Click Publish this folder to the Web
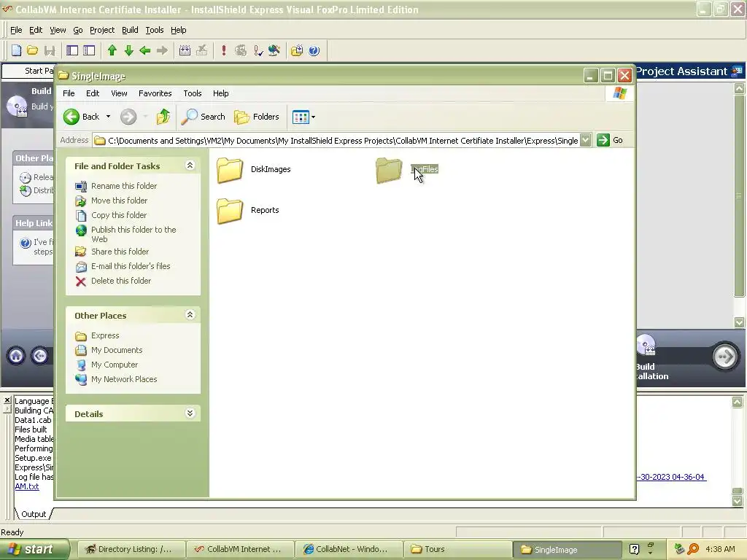Screen dimensions: 747x560 pos(133,234)
